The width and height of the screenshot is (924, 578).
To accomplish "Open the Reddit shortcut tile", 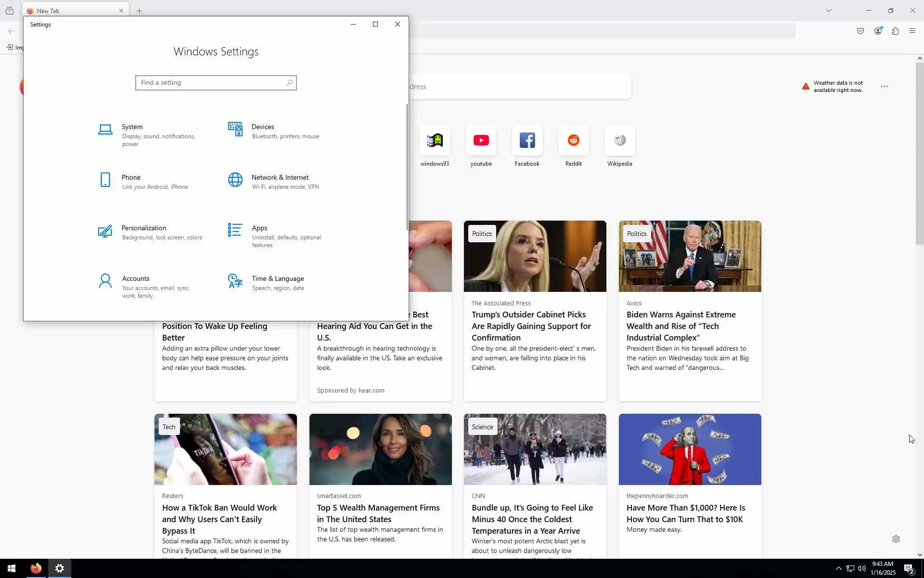I will point(573,141).
